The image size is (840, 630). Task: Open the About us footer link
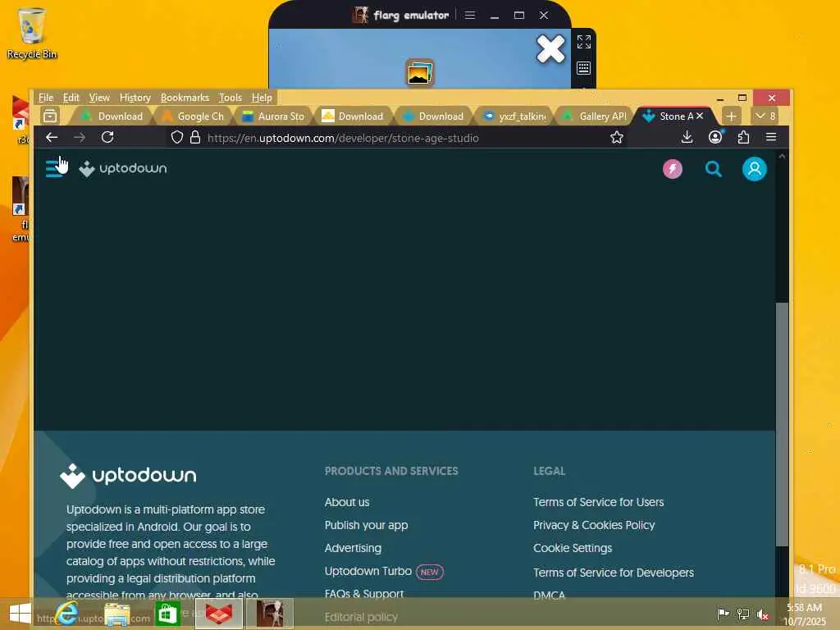[347, 503]
